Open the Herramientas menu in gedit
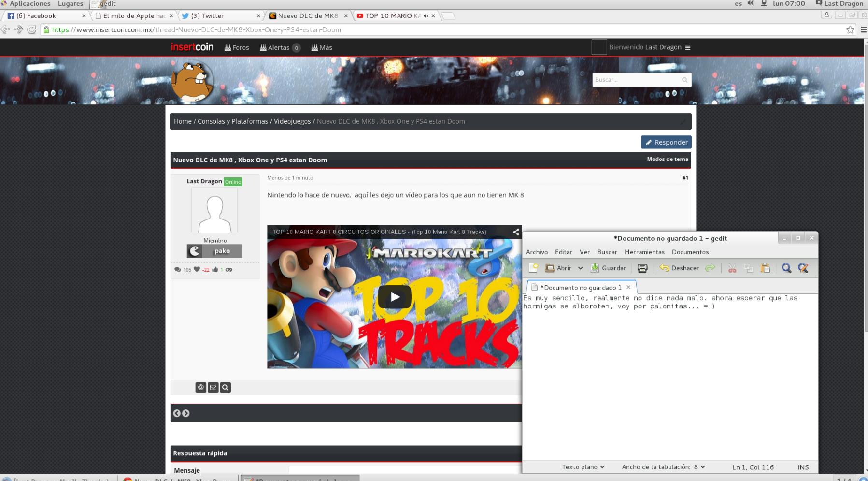Image resolution: width=868 pixels, height=481 pixels. pos(644,252)
